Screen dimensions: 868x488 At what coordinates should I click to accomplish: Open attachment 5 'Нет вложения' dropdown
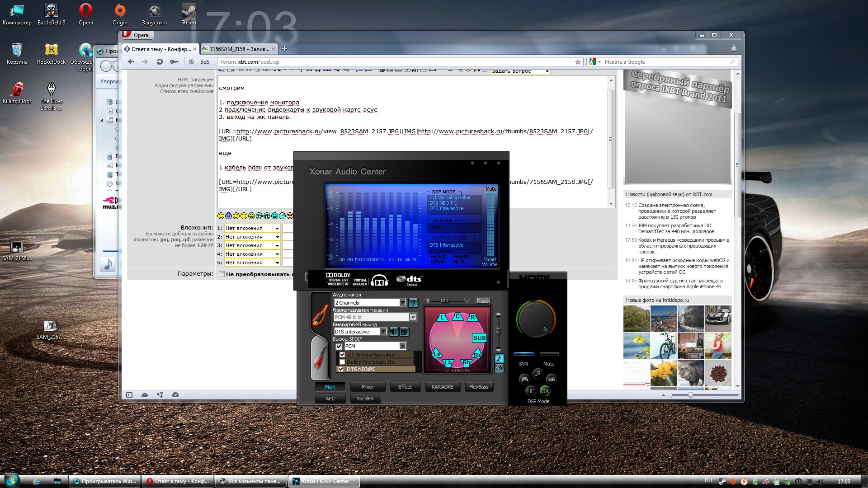coord(252,263)
